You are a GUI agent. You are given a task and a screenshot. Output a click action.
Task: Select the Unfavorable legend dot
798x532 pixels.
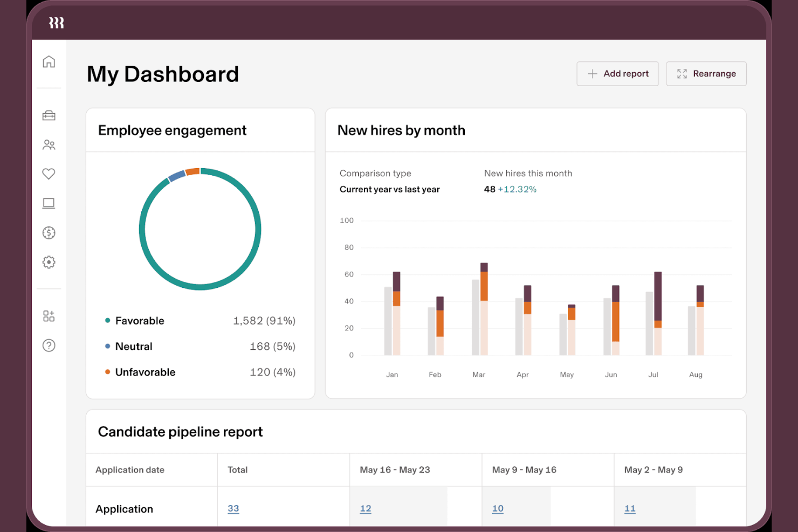[x=107, y=372]
